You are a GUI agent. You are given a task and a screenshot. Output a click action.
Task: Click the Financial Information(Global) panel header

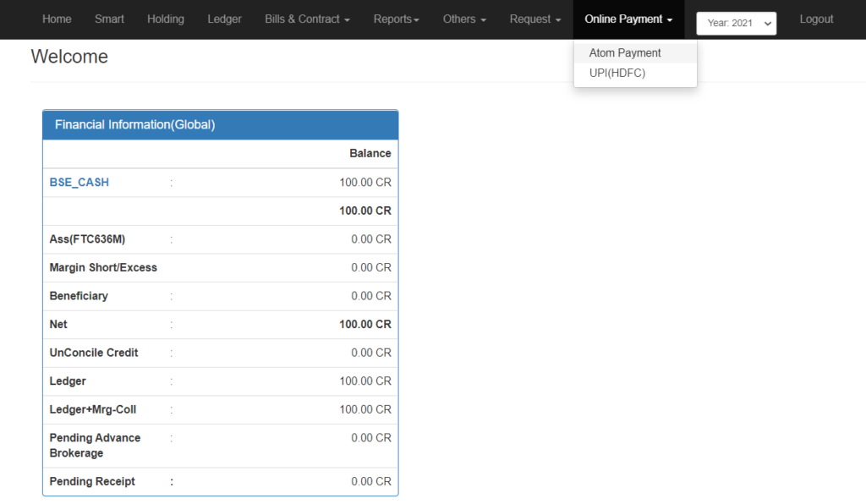click(221, 125)
